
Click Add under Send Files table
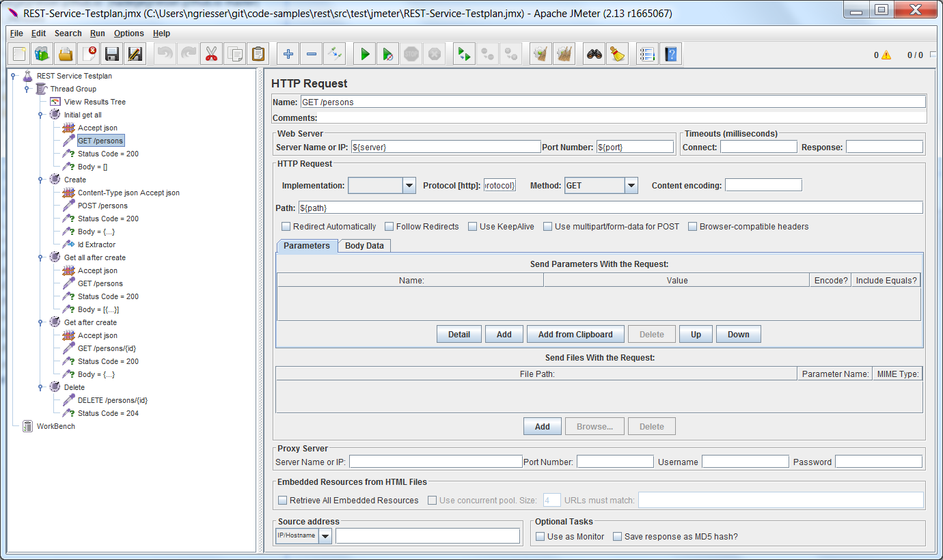[x=543, y=427]
